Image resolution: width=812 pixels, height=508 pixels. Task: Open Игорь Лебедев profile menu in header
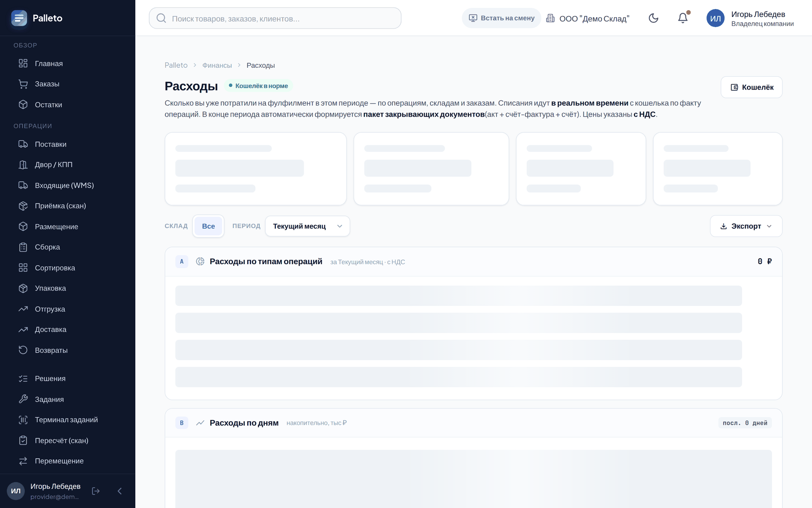pyautogui.click(x=762, y=18)
